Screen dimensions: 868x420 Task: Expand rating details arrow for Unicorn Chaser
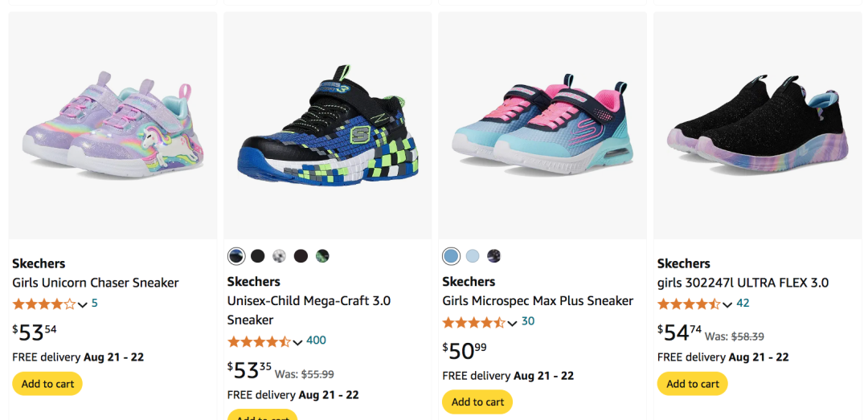tap(83, 304)
